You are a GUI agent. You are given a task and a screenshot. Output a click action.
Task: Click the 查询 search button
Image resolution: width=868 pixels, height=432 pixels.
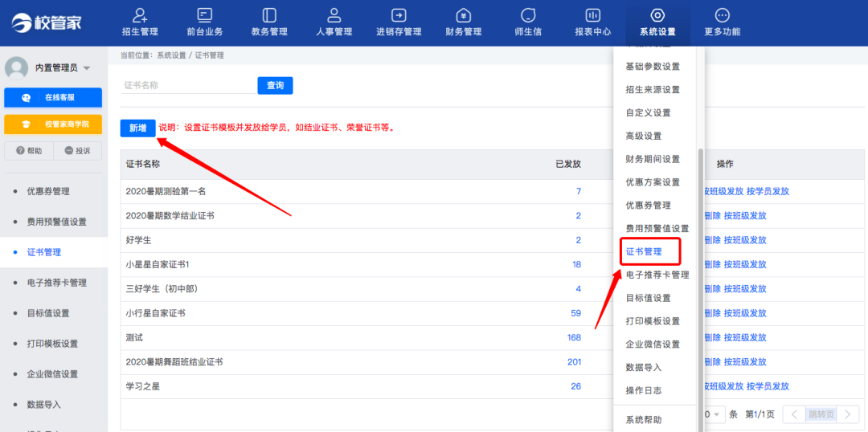(275, 85)
